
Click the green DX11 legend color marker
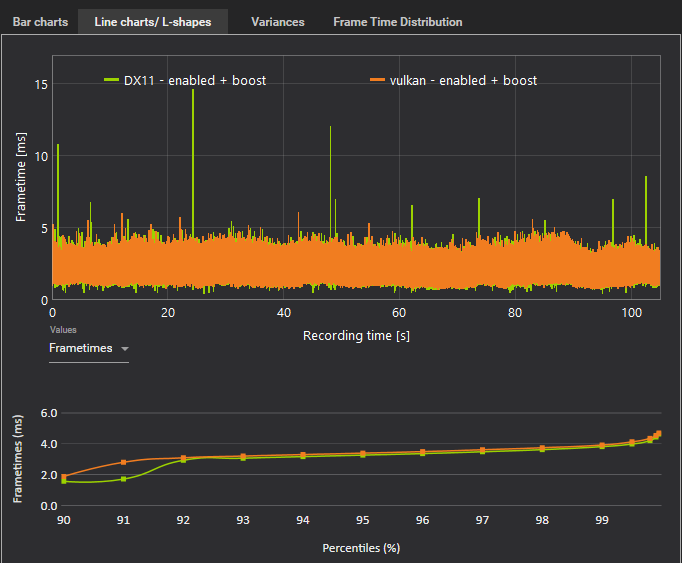111,80
